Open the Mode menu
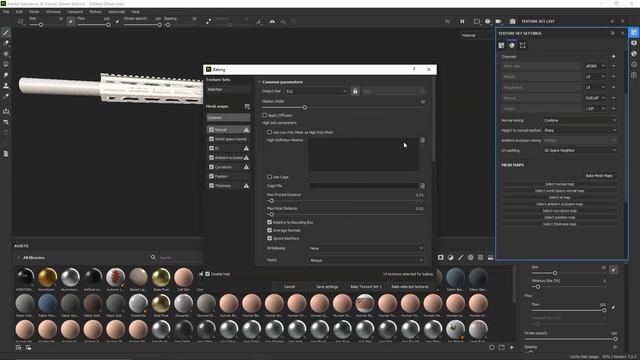This screenshot has width=640, height=360. pyautogui.click(x=34, y=12)
